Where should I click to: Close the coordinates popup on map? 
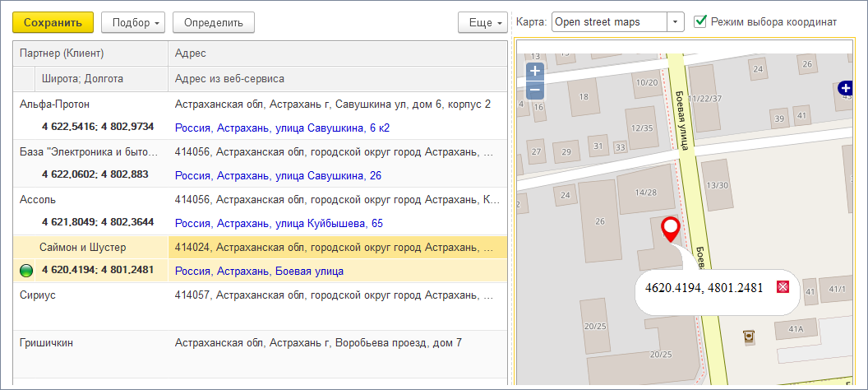tap(783, 287)
